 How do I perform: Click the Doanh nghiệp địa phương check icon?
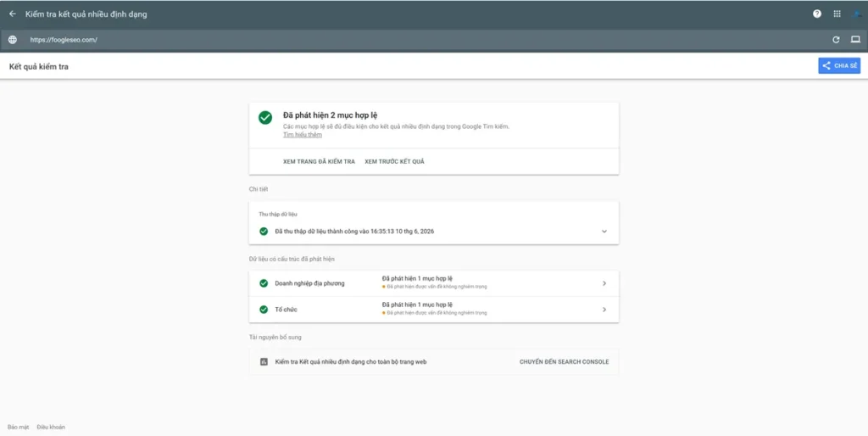pyautogui.click(x=264, y=283)
